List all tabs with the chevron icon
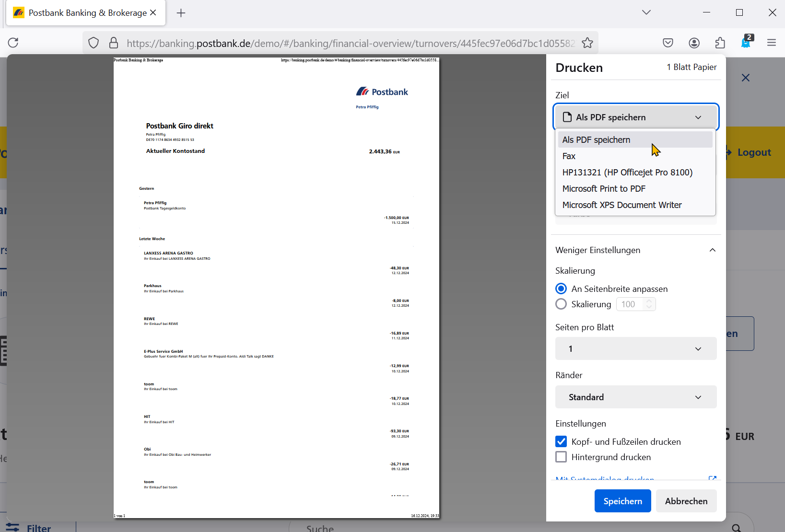The height and width of the screenshot is (532, 785). pyautogui.click(x=646, y=12)
